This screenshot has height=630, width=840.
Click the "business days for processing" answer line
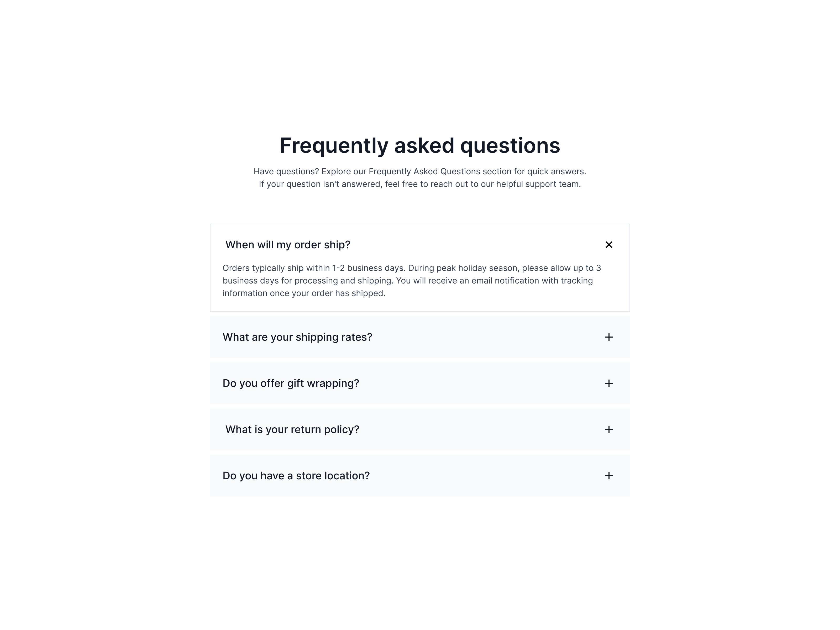tap(407, 281)
